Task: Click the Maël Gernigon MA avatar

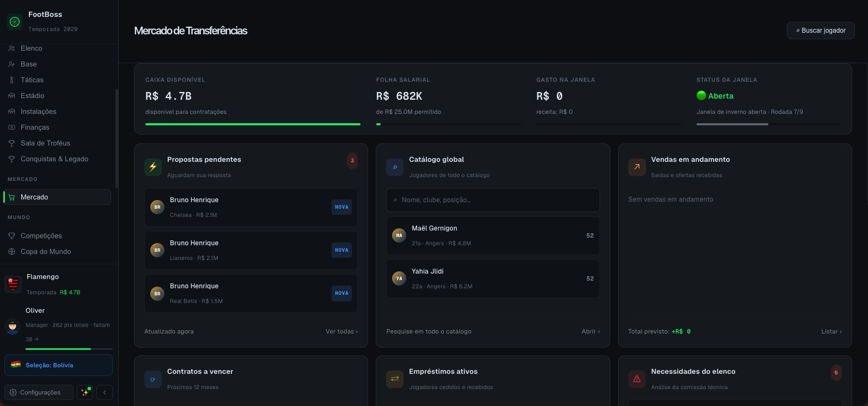Action: click(x=399, y=235)
